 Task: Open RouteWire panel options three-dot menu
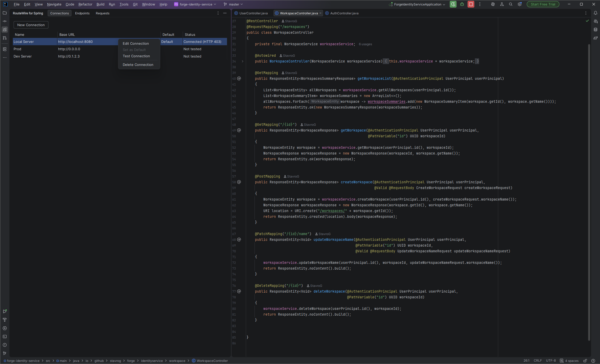pos(218,13)
